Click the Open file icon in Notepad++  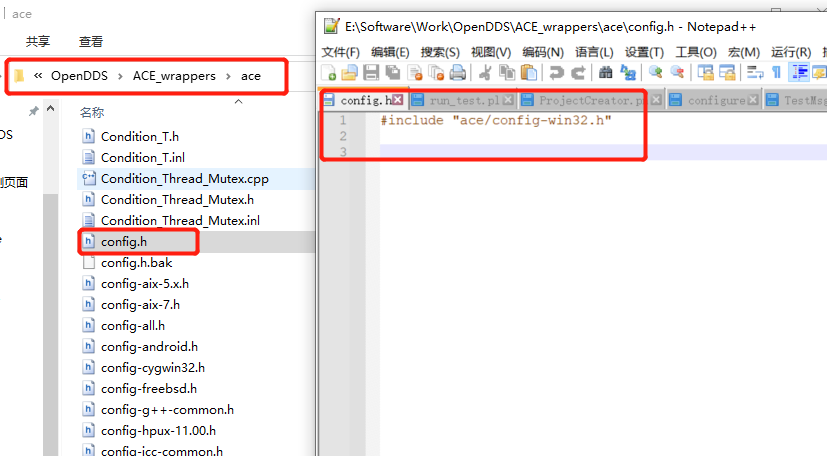(x=349, y=73)
